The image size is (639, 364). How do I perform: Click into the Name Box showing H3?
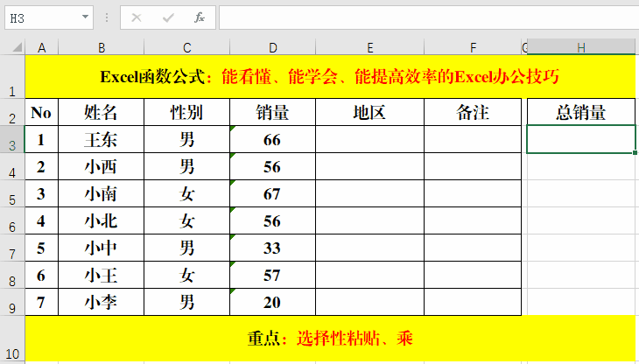click(43, 17)
